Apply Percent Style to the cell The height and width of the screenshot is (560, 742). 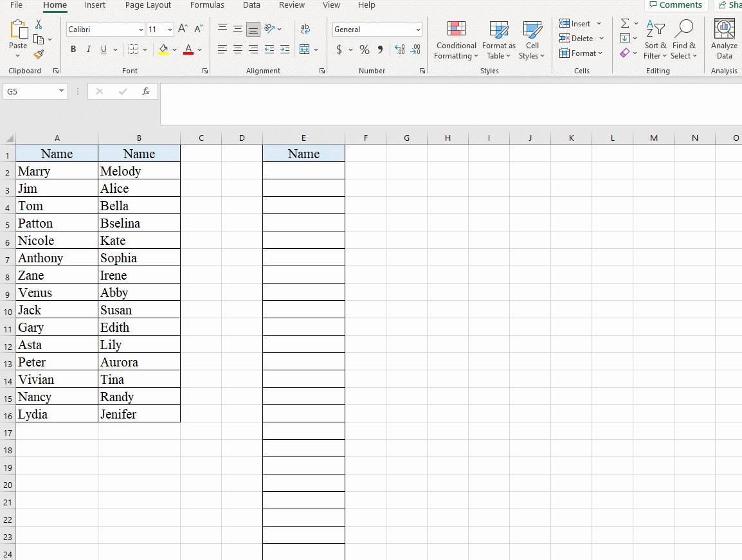[x=364, y=50]
